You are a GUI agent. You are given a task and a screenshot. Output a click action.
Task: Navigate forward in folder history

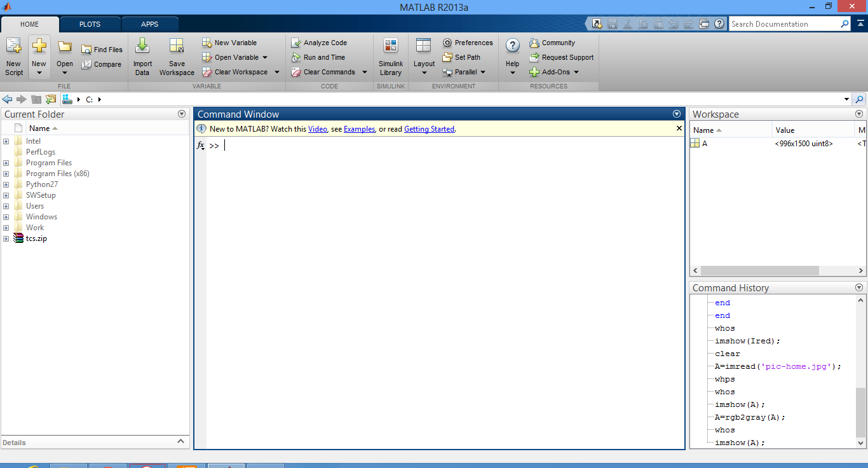click(x=22, y=99)
